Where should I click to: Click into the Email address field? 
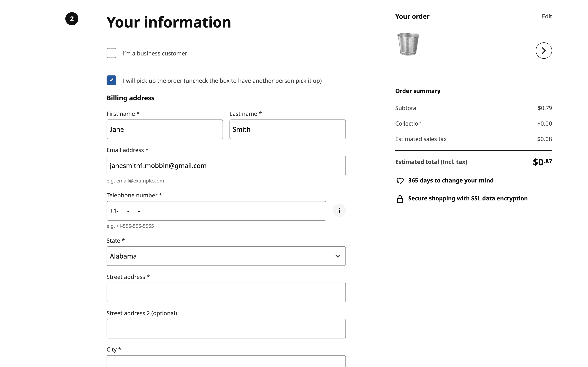click(226, 166)
